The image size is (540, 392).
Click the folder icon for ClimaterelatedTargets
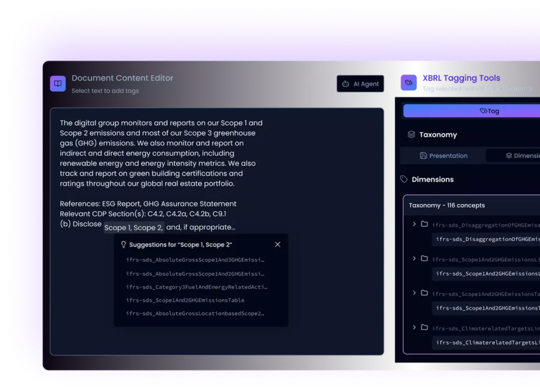pyautogui.click(x=425, y=328)
